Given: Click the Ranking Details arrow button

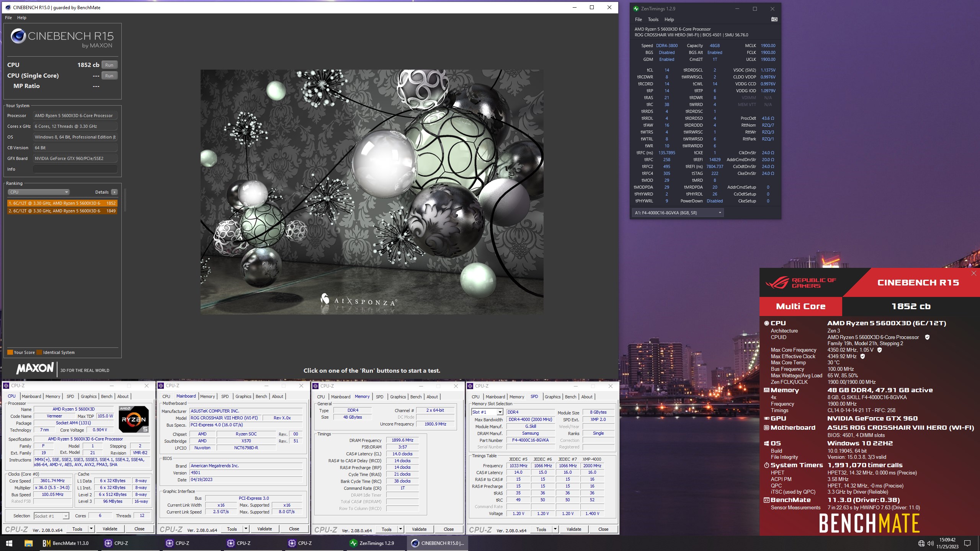Looking at the screenshot, I should click(114, 192).
